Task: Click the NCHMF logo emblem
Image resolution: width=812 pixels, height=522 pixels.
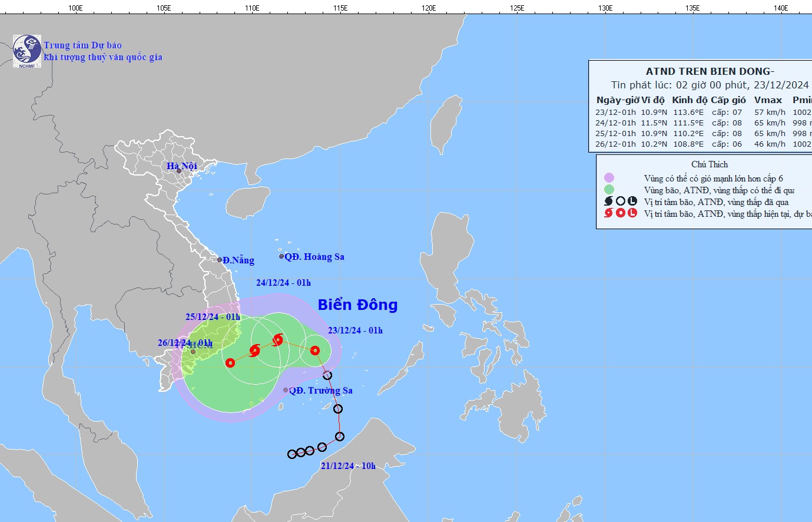Action: click(x=27, y=51)
